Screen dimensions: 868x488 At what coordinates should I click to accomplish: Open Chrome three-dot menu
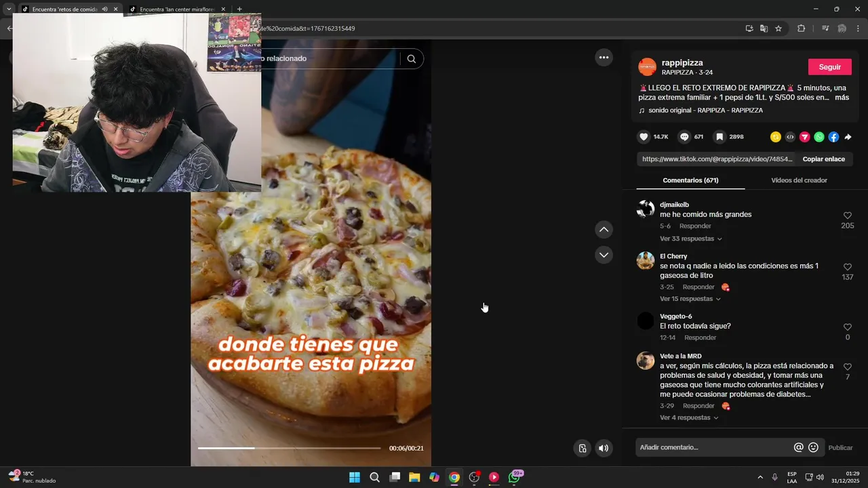859,28
